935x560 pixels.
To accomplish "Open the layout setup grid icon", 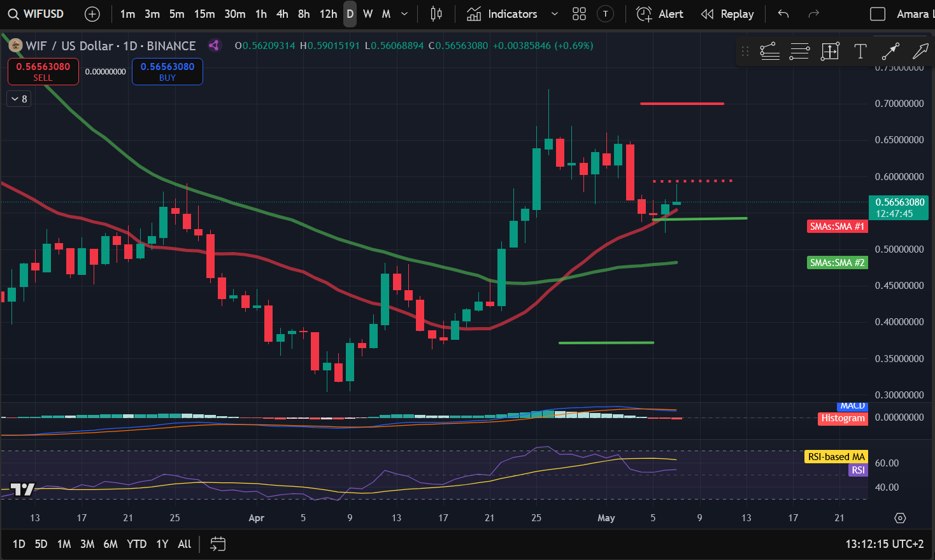I will point(579,14).
